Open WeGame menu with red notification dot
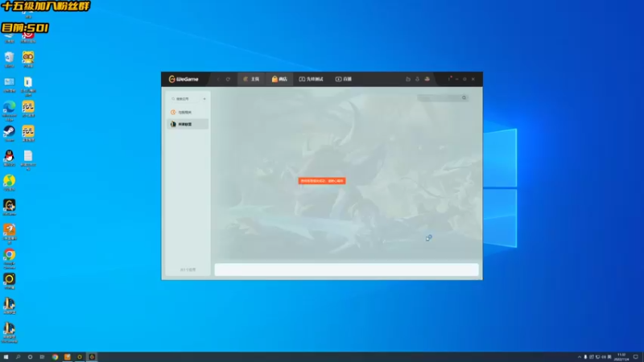Image resolution: width=644 pixels, height=362 pixels. [x=449, y=79]
